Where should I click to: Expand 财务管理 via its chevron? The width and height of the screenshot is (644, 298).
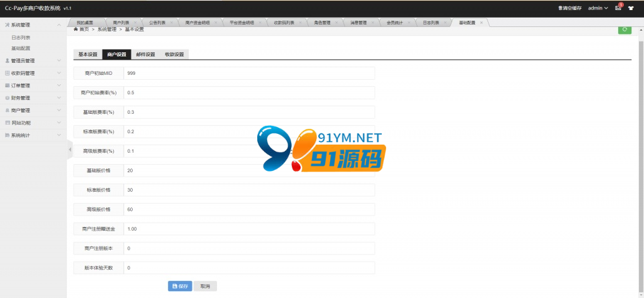(59, 98)
